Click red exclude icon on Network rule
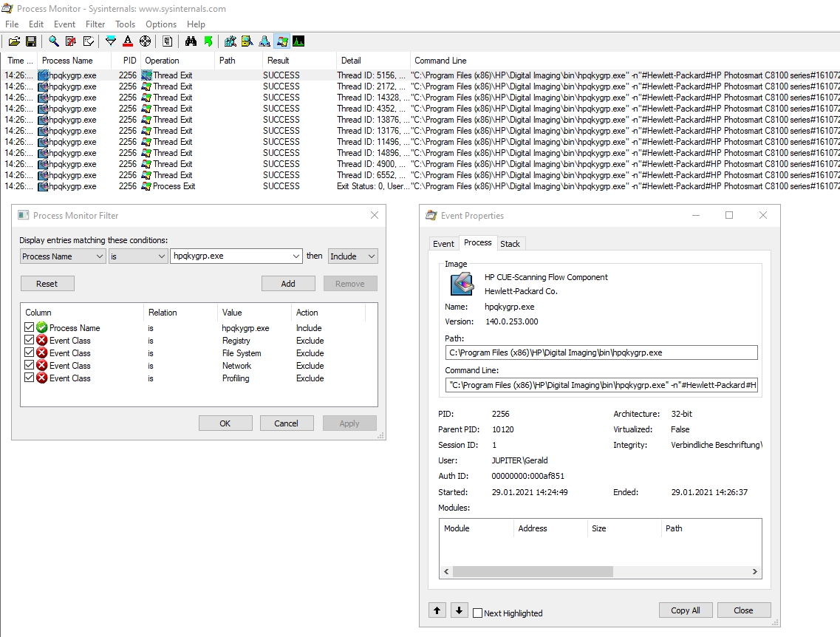 pyautogui.click(x=42, y=365)
